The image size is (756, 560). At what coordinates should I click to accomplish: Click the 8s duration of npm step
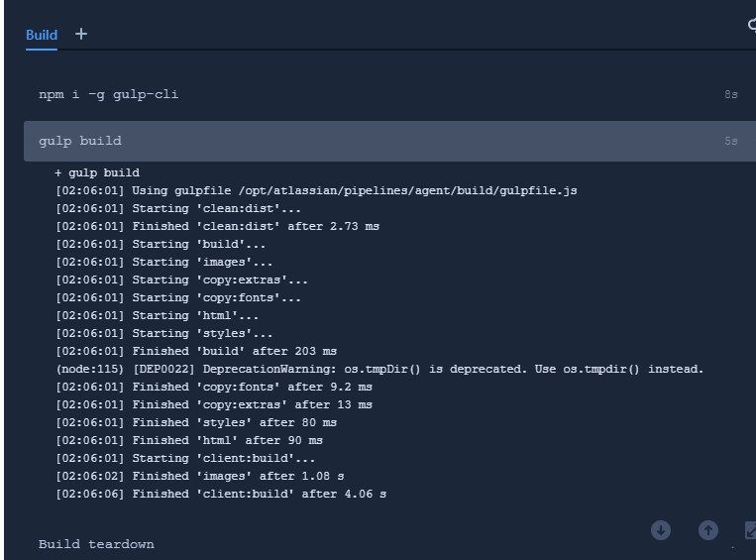730,94
